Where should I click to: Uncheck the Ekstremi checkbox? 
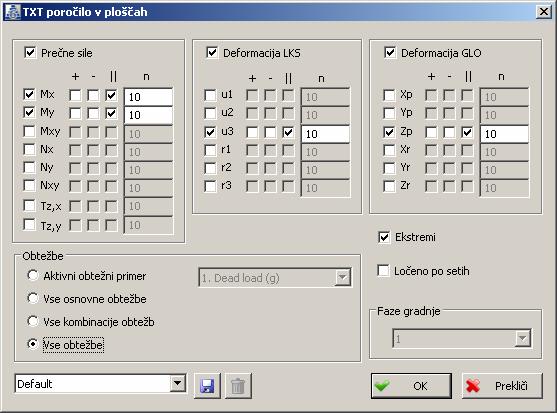point(384,237)
